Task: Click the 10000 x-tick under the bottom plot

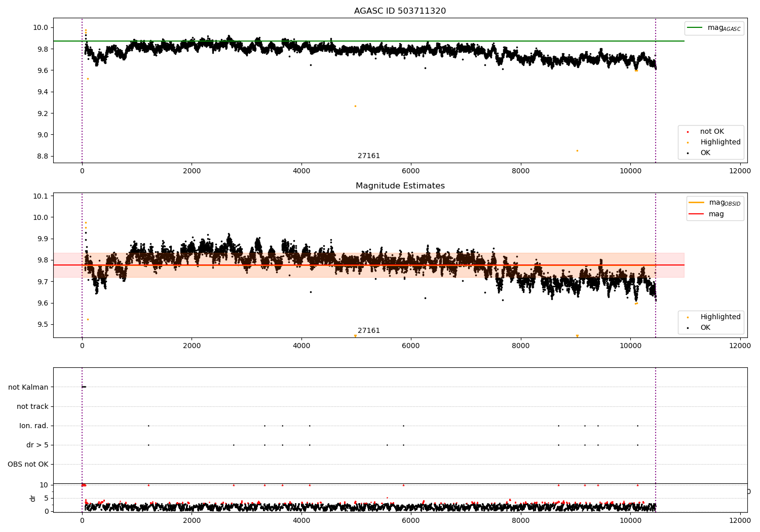Action: click(x=630, y=521)
